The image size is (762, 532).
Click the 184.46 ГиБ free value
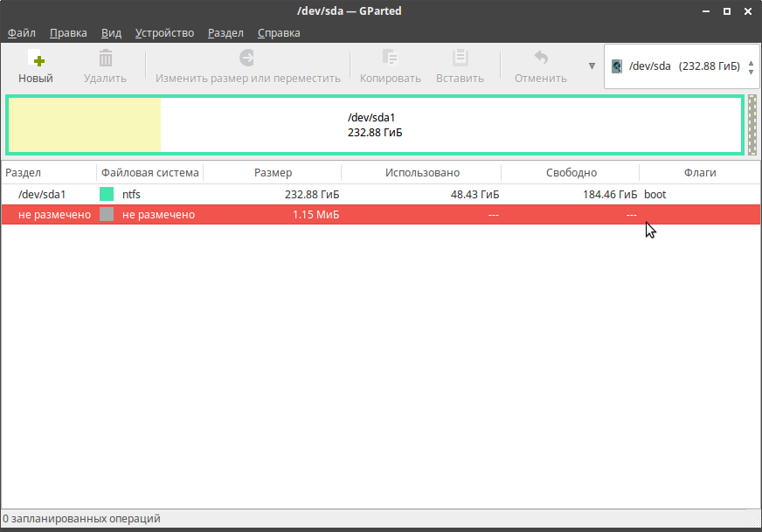point(610,194)
